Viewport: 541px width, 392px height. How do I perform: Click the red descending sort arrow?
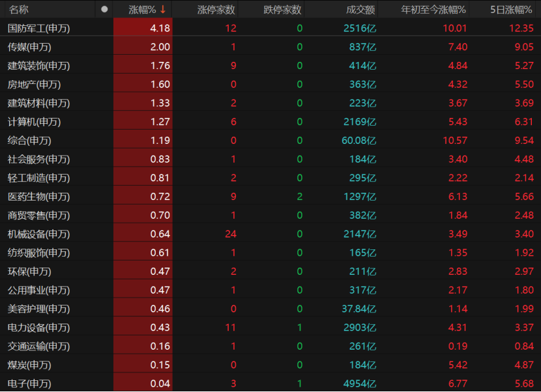[163, 10]
